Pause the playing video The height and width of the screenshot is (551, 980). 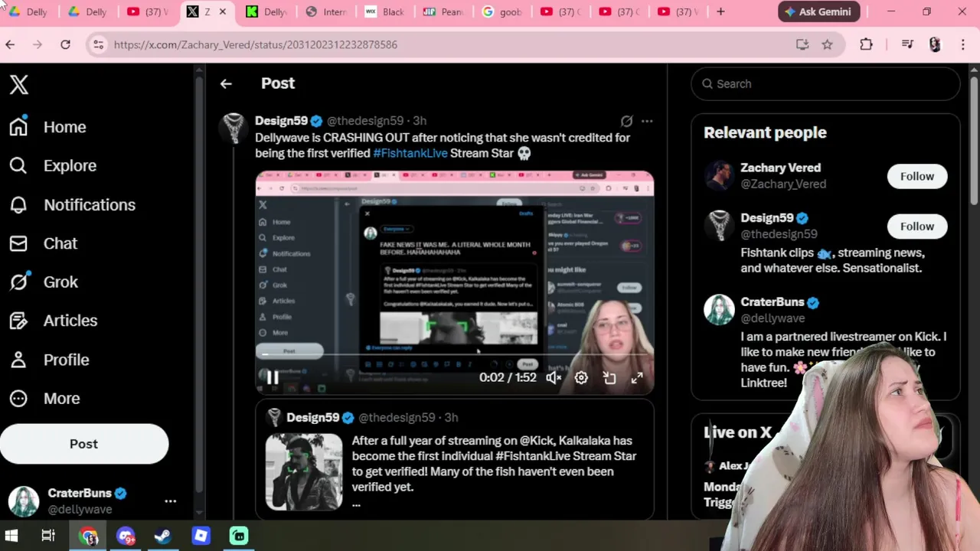pyautogui.click(x=272, y=377)
